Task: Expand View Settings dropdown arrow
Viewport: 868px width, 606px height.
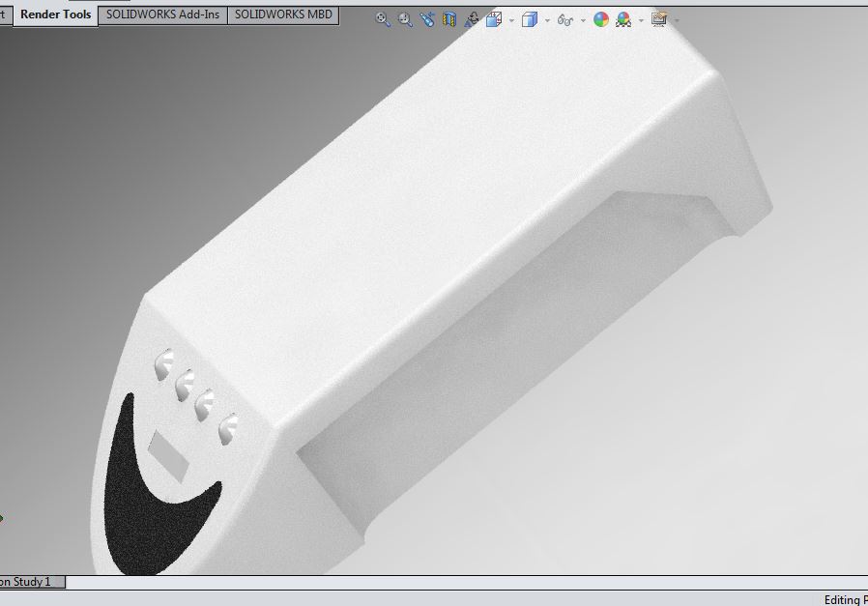Action: tap(677, 20)
